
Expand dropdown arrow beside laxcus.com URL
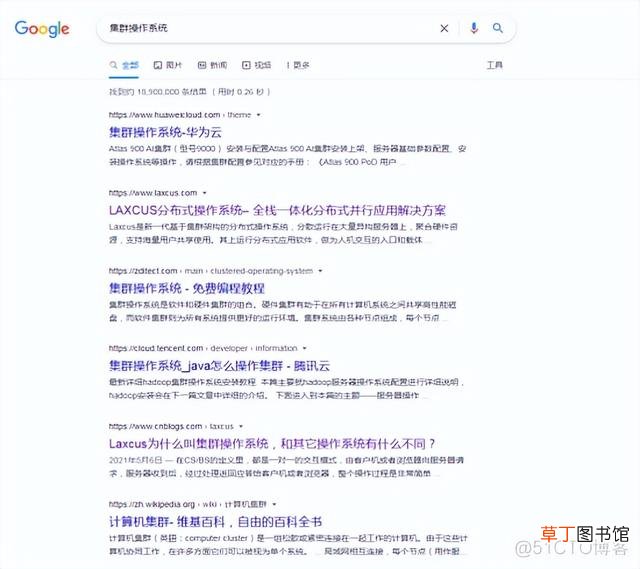[204, 193]
